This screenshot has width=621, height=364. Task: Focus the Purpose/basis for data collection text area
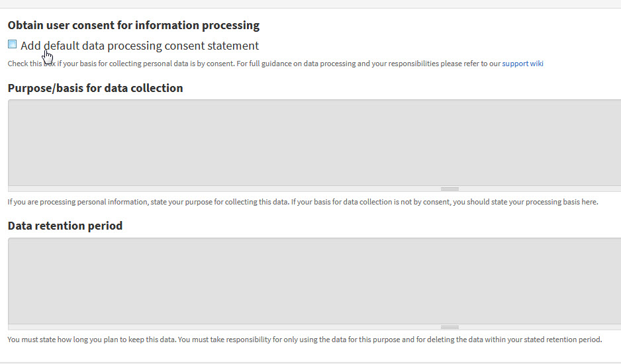point(314,142)
